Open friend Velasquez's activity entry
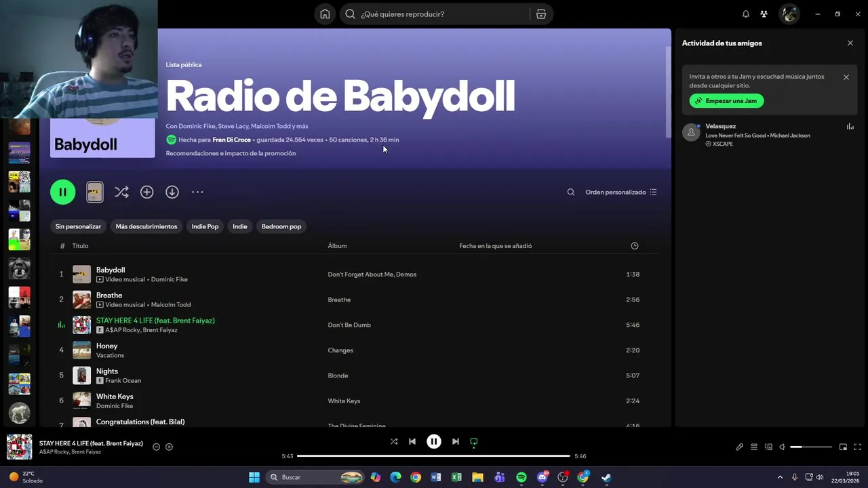Screen dimensions: 868x488 coord(769,134)
